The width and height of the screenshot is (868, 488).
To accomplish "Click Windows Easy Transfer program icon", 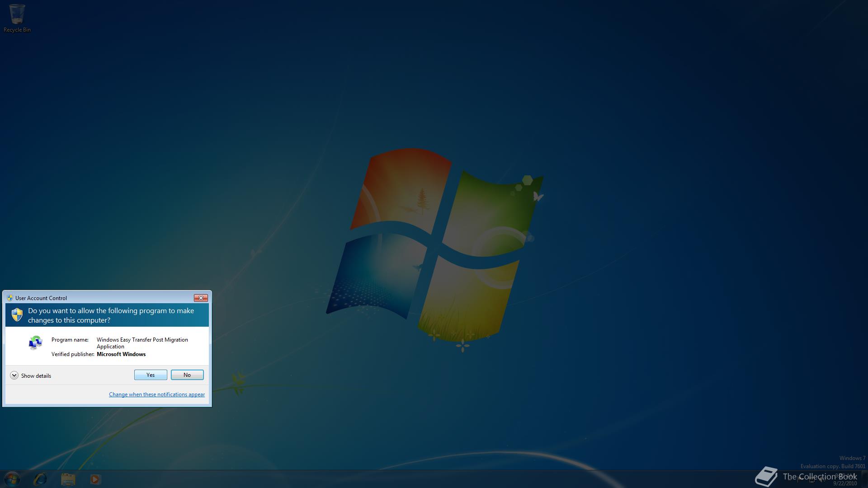I will point(35,343).
